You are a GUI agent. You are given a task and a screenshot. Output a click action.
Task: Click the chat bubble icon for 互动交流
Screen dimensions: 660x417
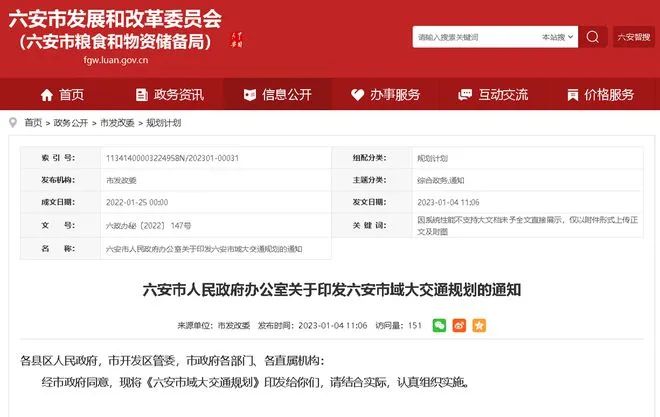click(465, 95)
